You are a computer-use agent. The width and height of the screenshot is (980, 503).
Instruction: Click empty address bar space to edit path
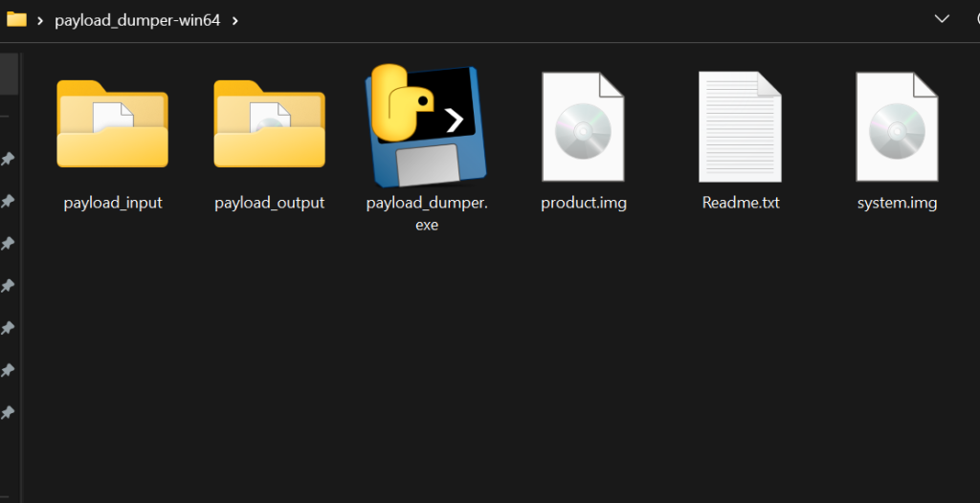click(574, 20)
